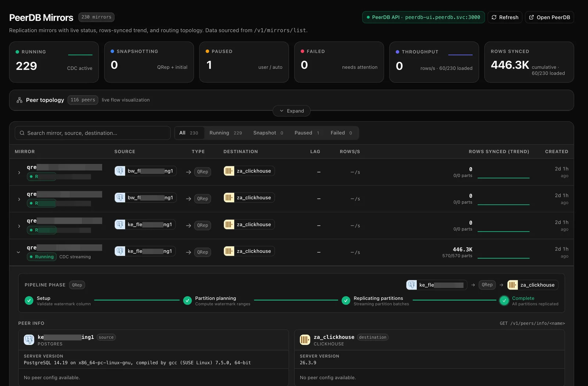Click the Partition planning checkmark icon

tap(187, 301)
